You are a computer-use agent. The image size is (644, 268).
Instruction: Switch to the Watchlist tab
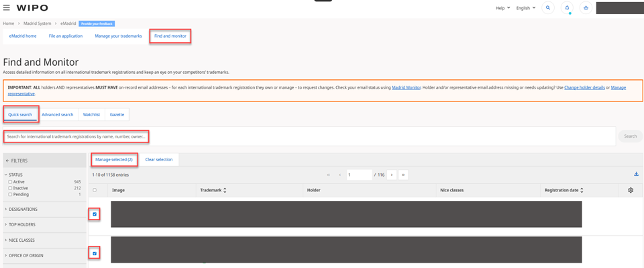coord(92,115)
